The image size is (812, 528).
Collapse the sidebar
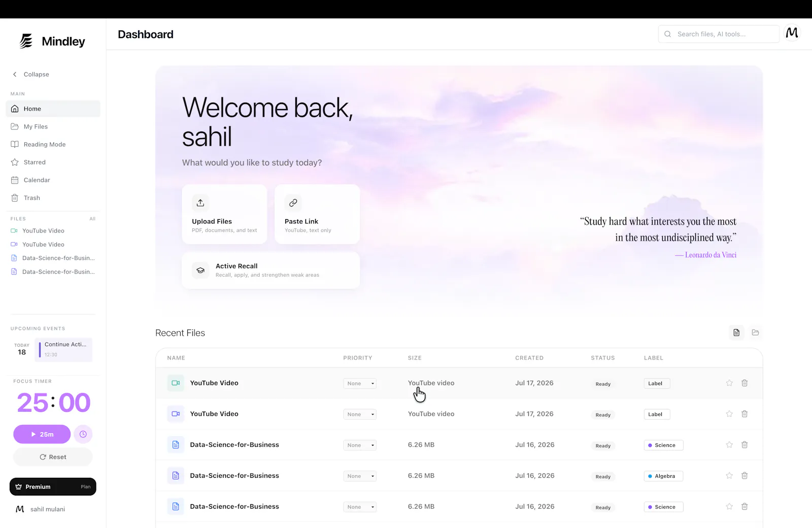pos(31,74)
